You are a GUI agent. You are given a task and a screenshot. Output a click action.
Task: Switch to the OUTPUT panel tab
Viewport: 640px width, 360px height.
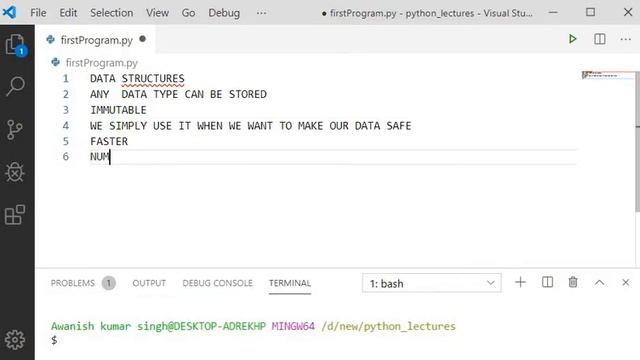[x=149, y=283]
